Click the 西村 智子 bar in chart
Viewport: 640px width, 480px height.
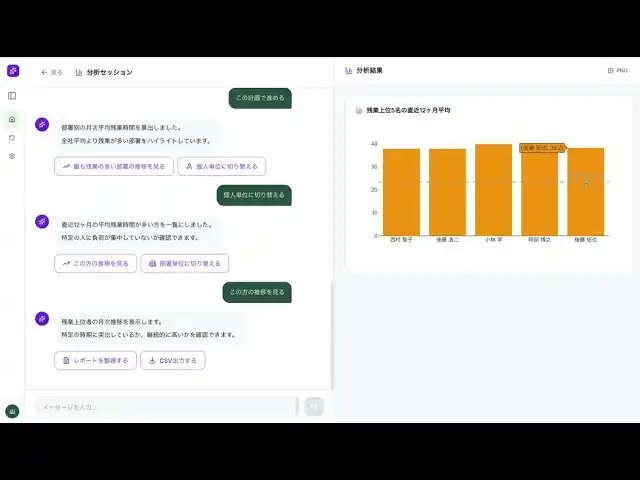pos(401,192)
